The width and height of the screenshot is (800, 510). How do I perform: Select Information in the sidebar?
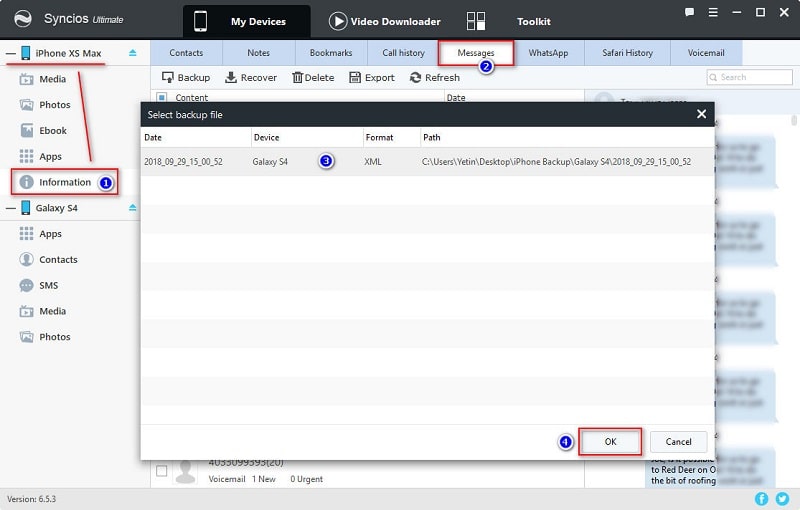[64, 182]
